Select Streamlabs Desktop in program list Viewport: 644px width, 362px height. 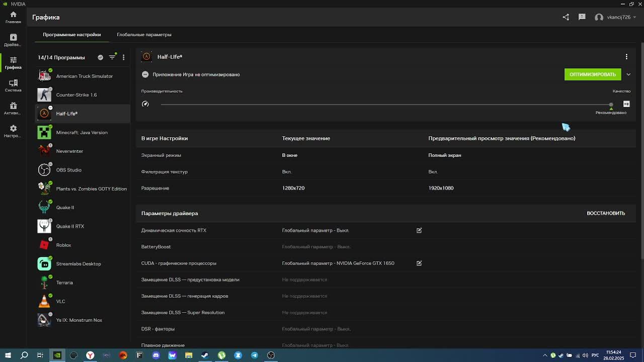(83, 264)
